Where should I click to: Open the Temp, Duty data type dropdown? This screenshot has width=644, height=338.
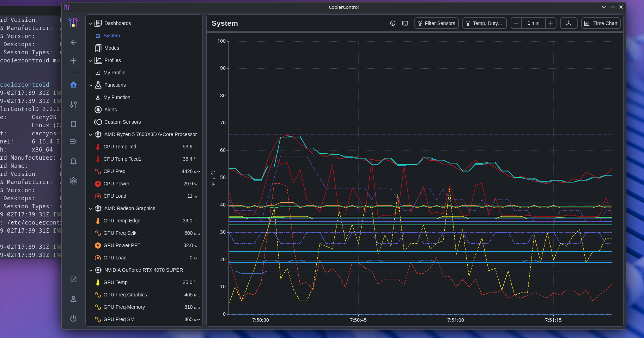[484, 23]
